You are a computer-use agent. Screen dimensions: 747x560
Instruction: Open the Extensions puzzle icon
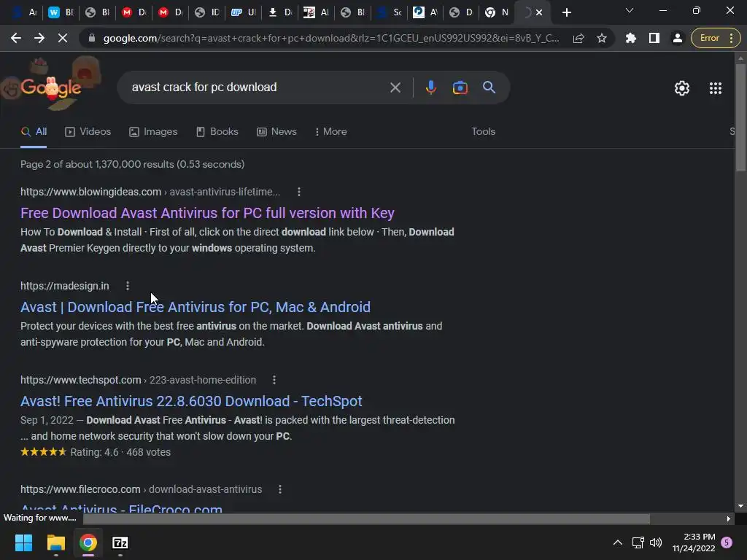point(631,38)
